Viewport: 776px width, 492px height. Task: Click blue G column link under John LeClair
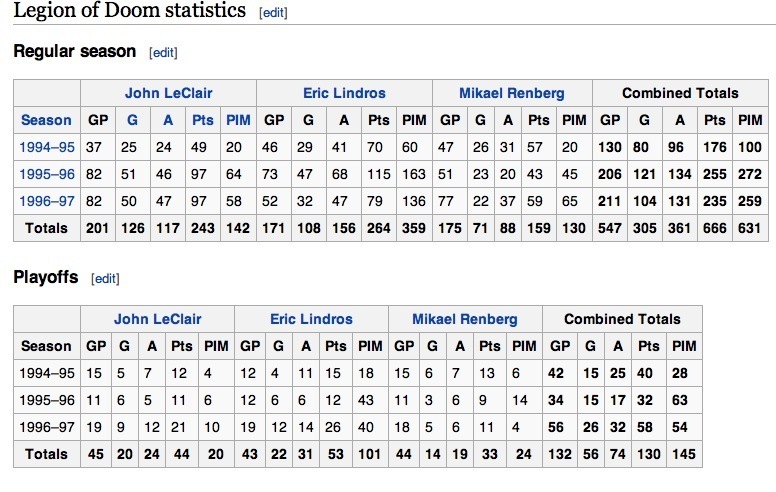pyautogui.click(x=129, y=120)
